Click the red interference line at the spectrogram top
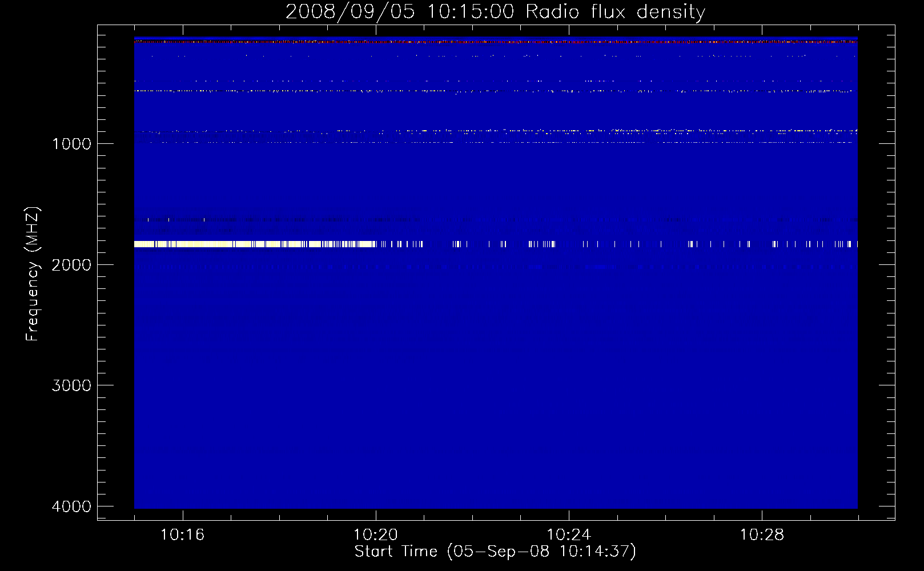Viewport: 924px width, 571px height. tap(496, 42)
